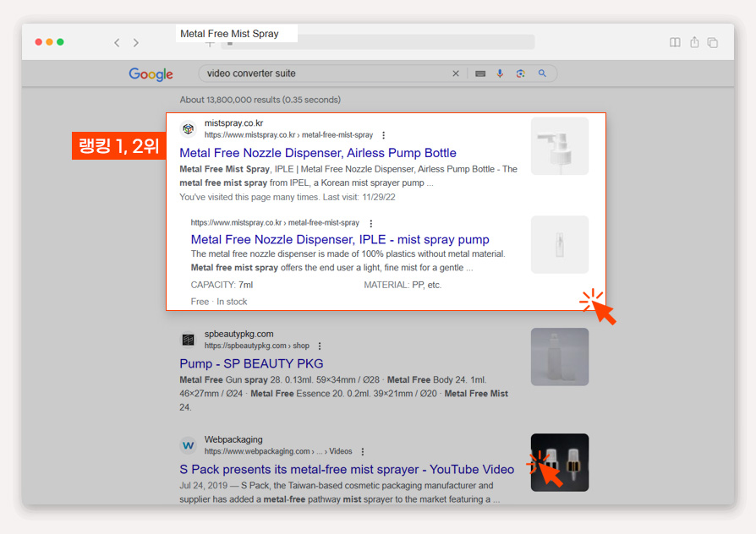Click the mistspray.co.kr site favicon

click(x=188, y=128)
